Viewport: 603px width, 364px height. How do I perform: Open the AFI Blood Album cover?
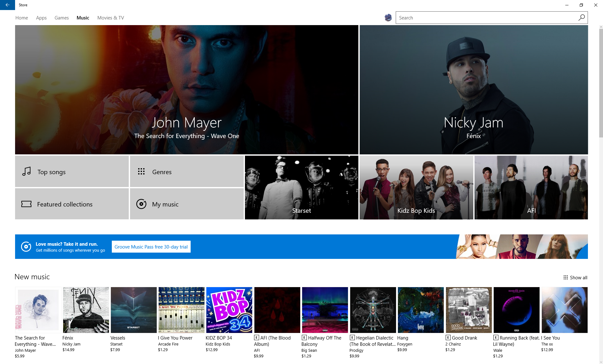(277, 310)
